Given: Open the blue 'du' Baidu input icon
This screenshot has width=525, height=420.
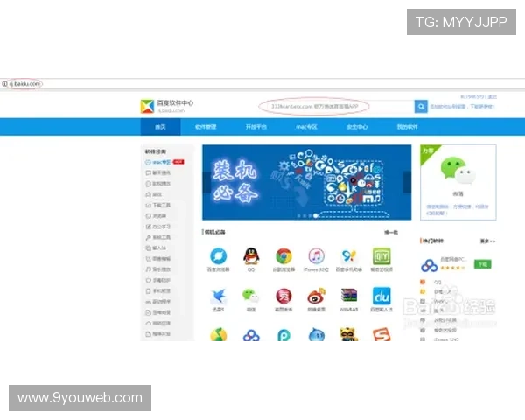Looking at the screenshot, I should point(381,297).
